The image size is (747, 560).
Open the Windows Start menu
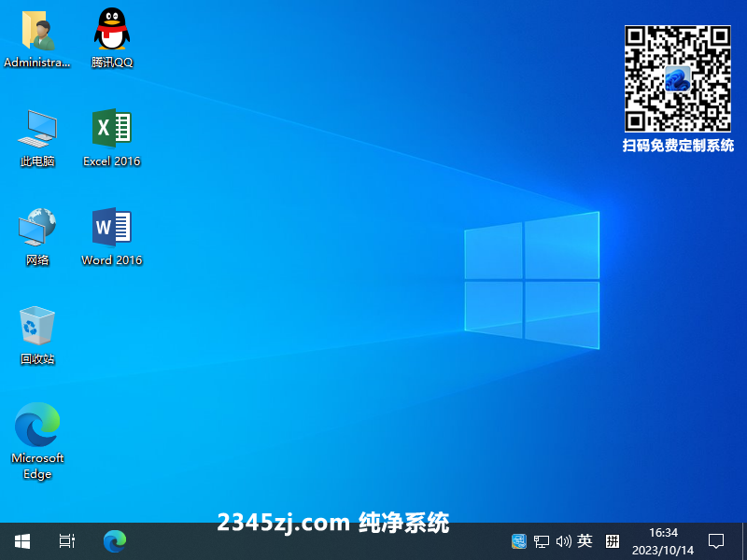(x=22, y=540)
